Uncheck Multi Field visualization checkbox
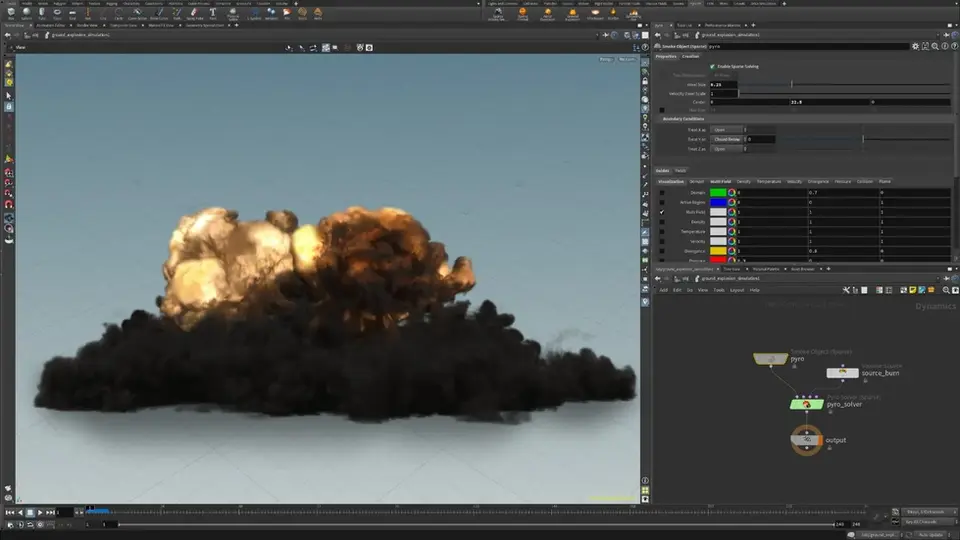Image resolution: width=960 pixels, height=540 pixels. (x=662, y=212)
